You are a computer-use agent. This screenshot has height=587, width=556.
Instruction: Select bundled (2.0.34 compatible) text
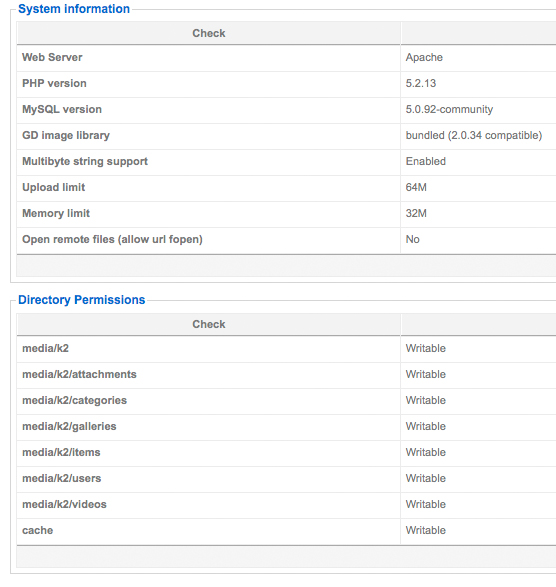[474, 135]
